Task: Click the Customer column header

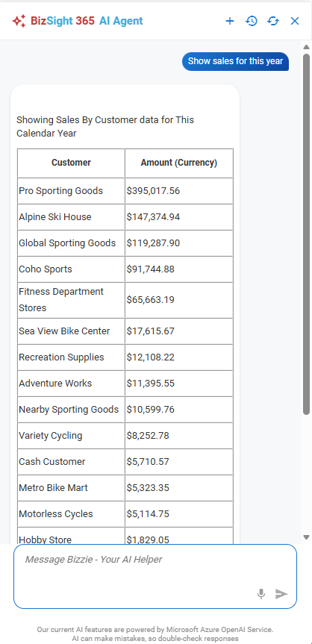Action: tap(71, 163)
